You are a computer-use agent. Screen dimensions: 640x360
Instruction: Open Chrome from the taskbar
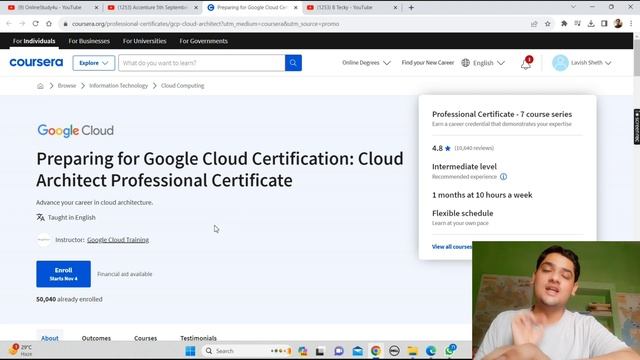click(x=376, y=351)
